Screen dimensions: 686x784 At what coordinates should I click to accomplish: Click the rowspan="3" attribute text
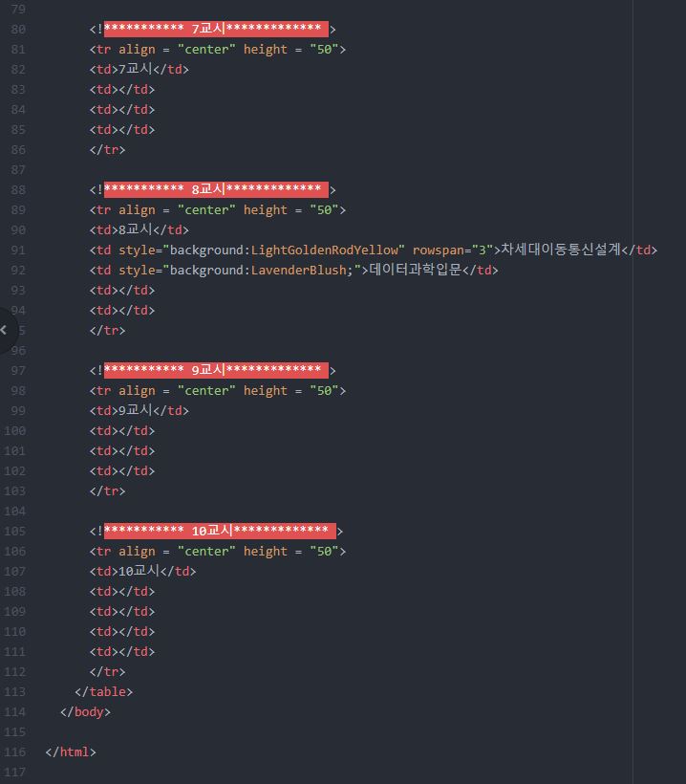coord(453,250)
